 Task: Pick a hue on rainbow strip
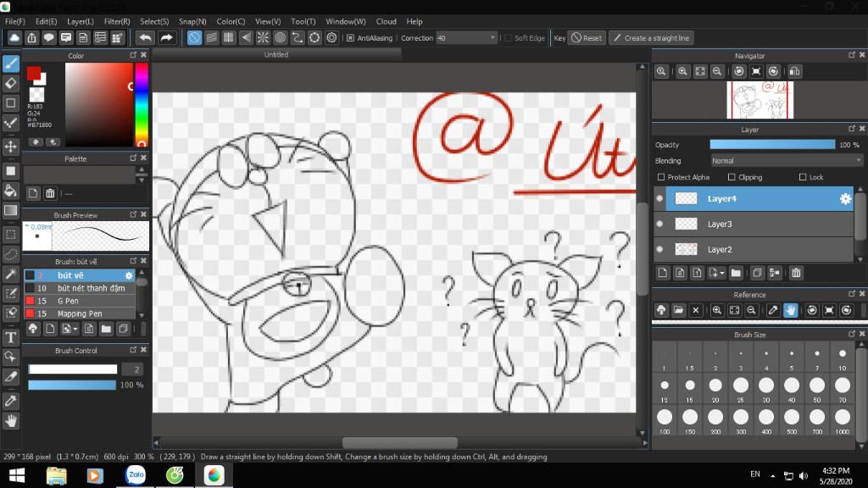tap(142, 104)
